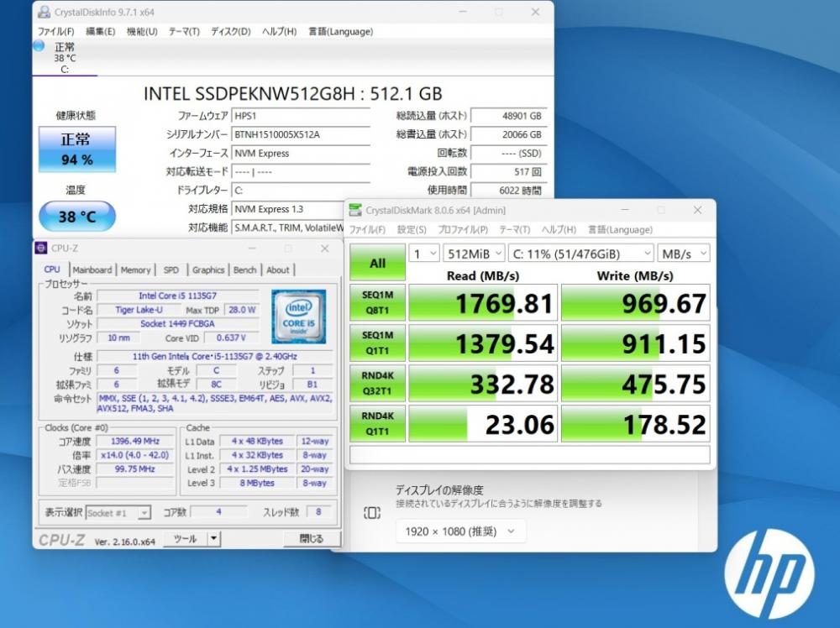Viewport: 840px width, 628px height.
Task: Click the 閉じる button in CPU-Z
Action: [312, 539]
